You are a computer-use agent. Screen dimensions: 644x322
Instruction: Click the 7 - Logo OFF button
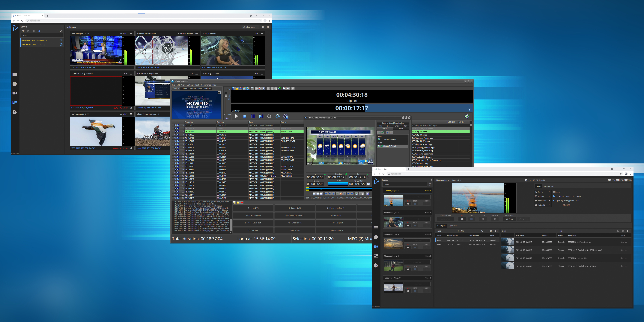click(x=336, y=216)
